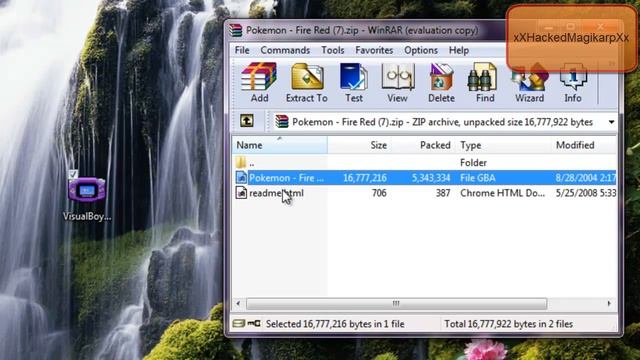This screenshot has height=360, width=640.
Task: Click the Chrome HTML Do... type cell
Action: [502, 193]
